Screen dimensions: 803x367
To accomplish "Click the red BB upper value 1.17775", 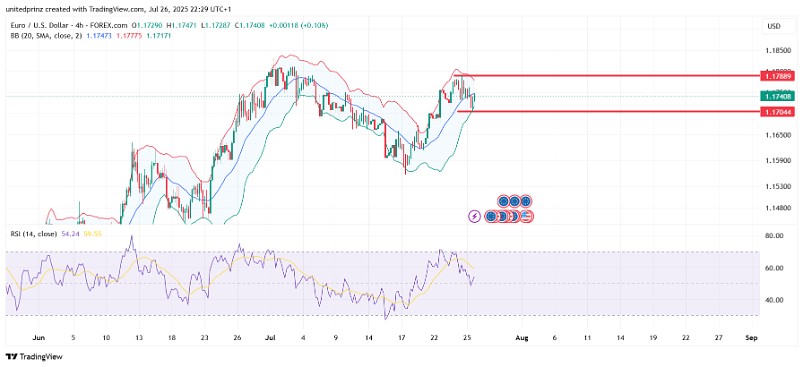I will pyautogui.click(x=130, y=36).
